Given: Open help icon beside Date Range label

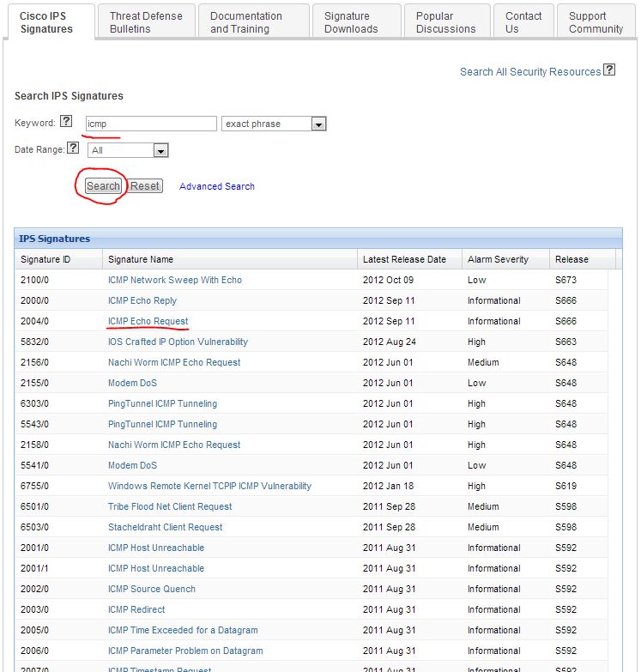Looking at the screenshot, I should click(x=73, y=148).
